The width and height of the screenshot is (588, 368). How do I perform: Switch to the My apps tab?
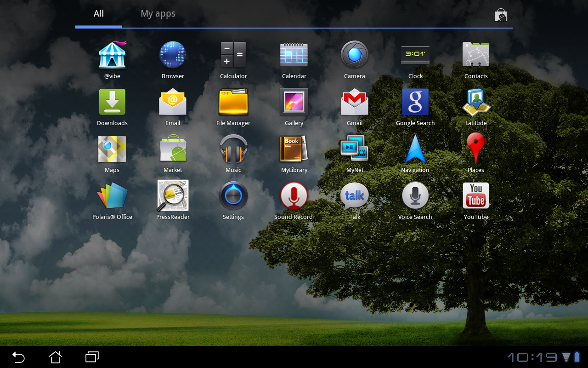(158, 14)
